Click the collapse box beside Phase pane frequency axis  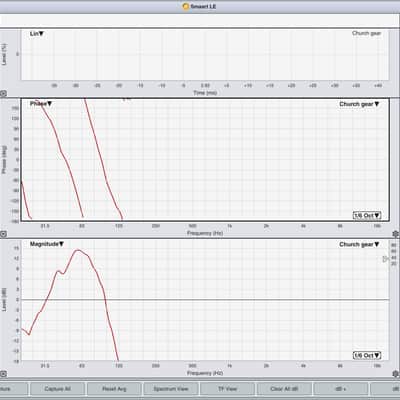point(3,234)
